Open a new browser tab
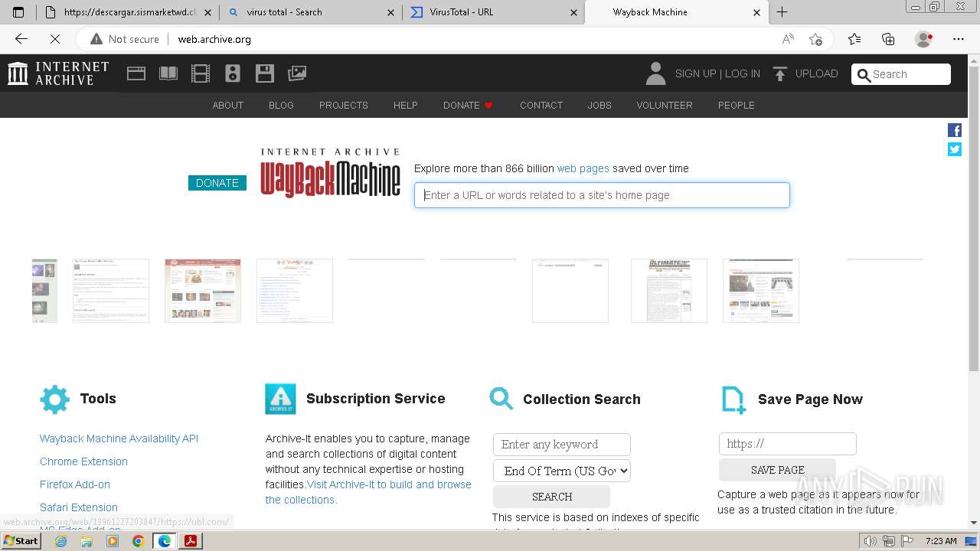This screenshot has height=551, width=980. [x=782, y=12]
